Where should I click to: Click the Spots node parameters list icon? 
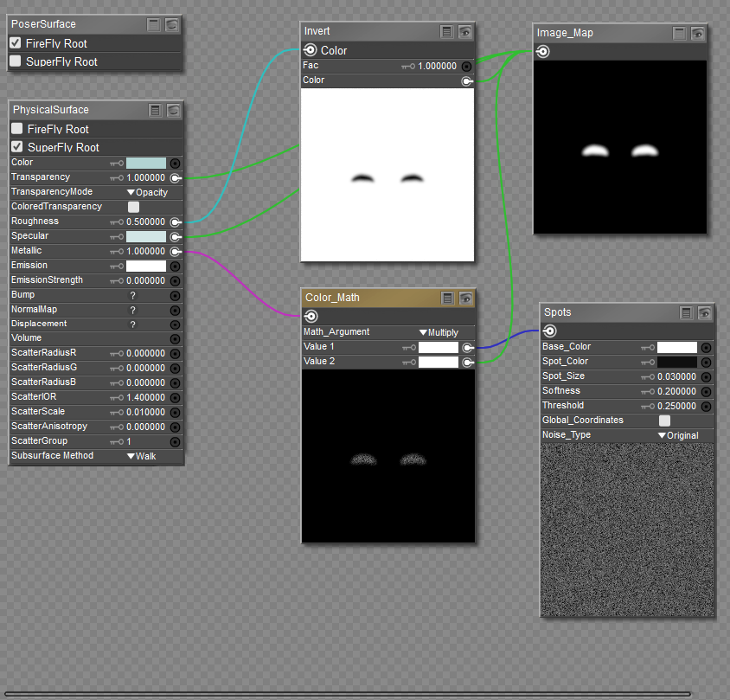coord(688,312)
